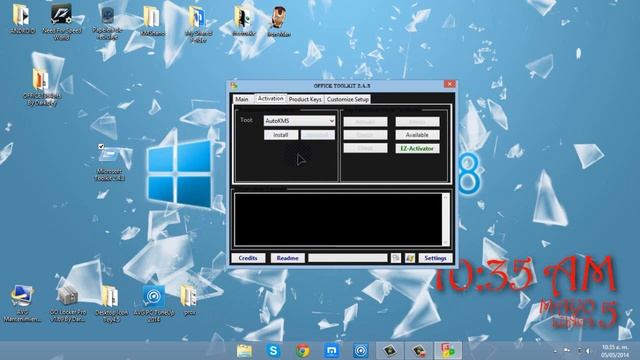Screen dimensions: 640x360
Task: Switch to the Main tab
Action: (242, 99)
